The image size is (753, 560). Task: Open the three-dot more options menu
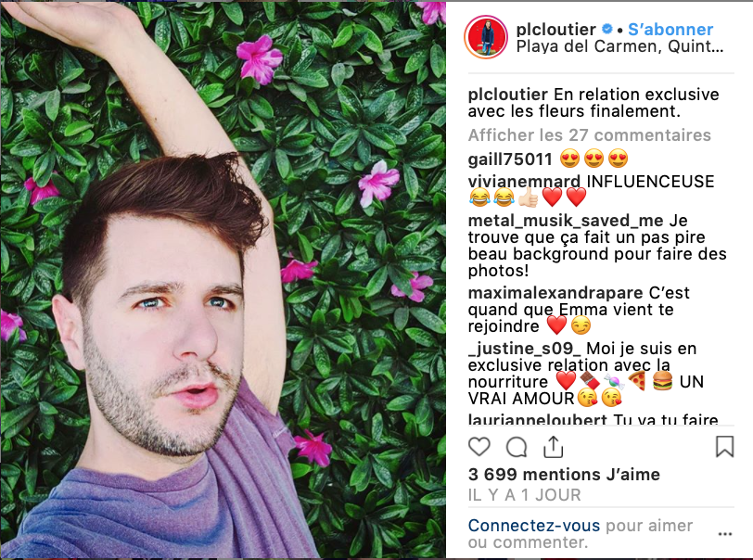click(724, 534)
